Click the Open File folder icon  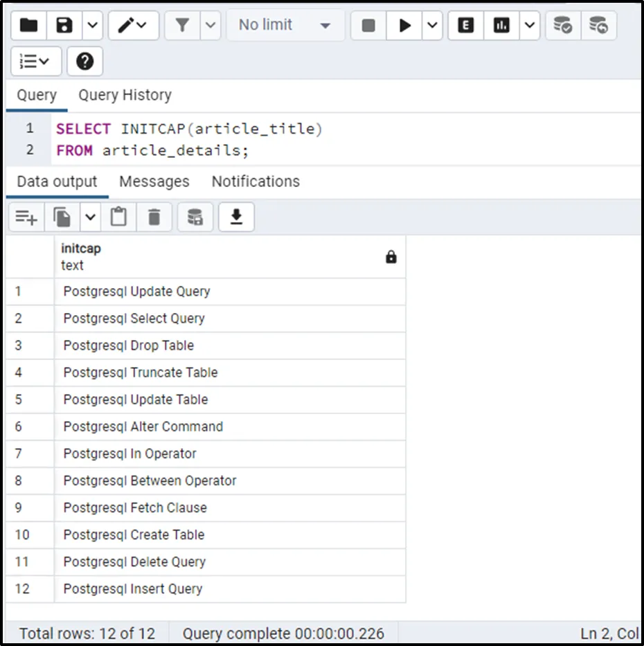click(x=29, y=26)
